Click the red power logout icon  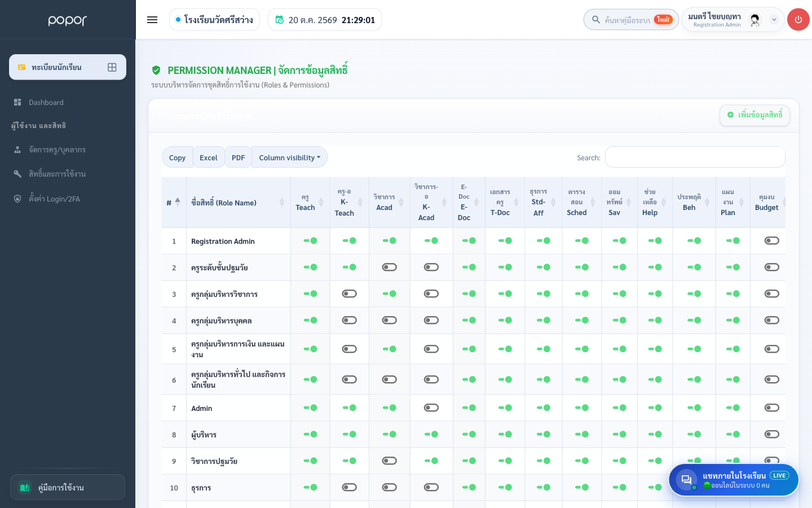[x=798, y=20]
